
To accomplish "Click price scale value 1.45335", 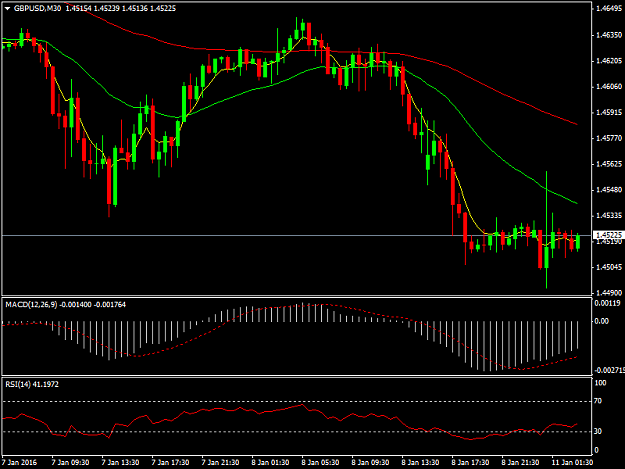I will (x=608, y=216).
